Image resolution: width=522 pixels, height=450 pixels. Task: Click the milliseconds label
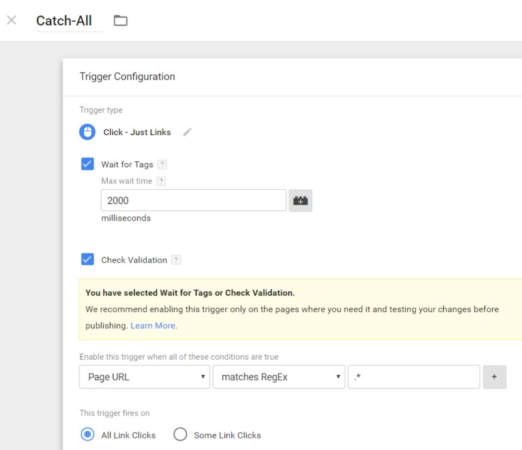pyautogui.click(x=126, y=218)
